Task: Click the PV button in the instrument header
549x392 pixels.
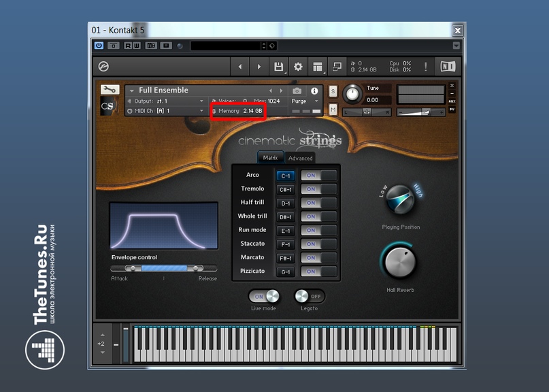Action: pyautogui.click(x=452, y=110)
